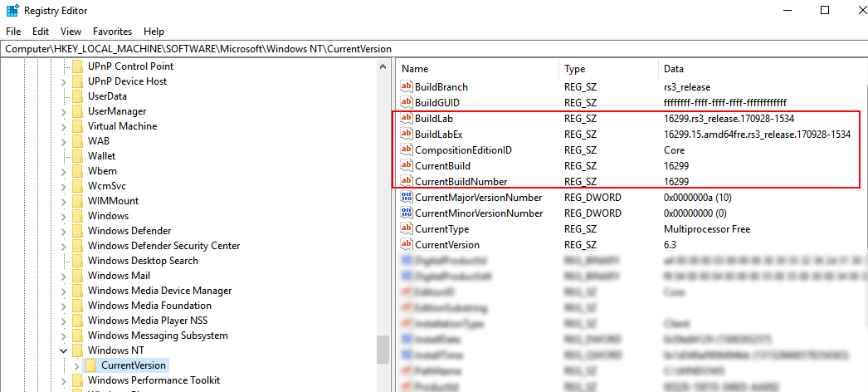This screenshot has width=868, height=392.
Task: Expand the UPnP Device Host key
Action: (x=63, y=81)
